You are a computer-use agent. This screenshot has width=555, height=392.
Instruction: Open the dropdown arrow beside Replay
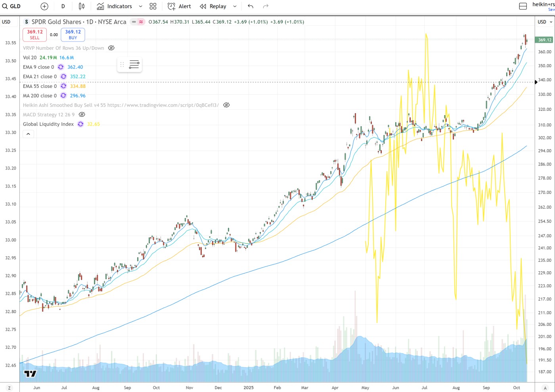(x=235, y=6)
